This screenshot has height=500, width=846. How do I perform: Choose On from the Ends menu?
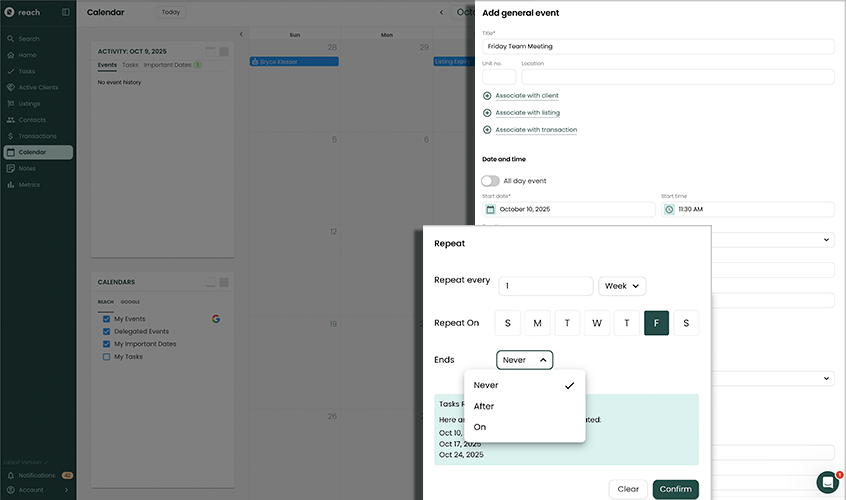(x=480, y=427)
